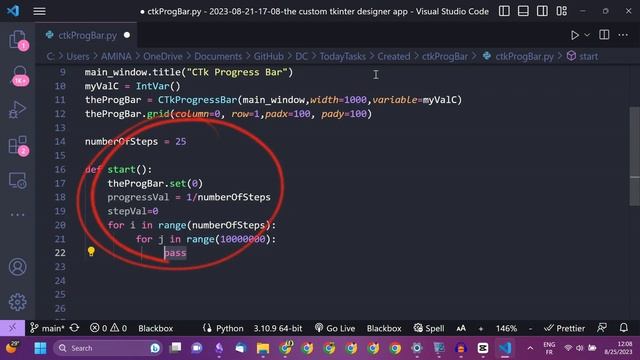Open the weather widget on taskbar
The width and height of the screenshot is (640, 360).
coord(12,348)
